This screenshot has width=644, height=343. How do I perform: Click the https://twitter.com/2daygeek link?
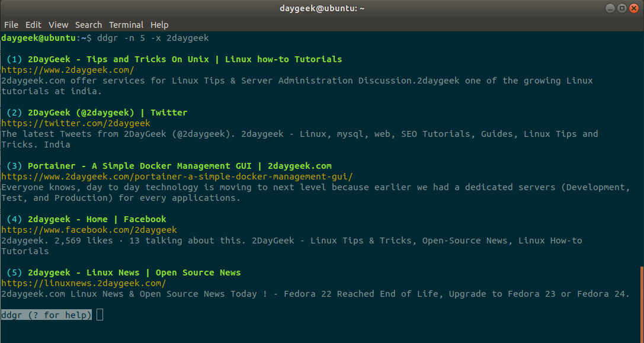pos(76,123)
